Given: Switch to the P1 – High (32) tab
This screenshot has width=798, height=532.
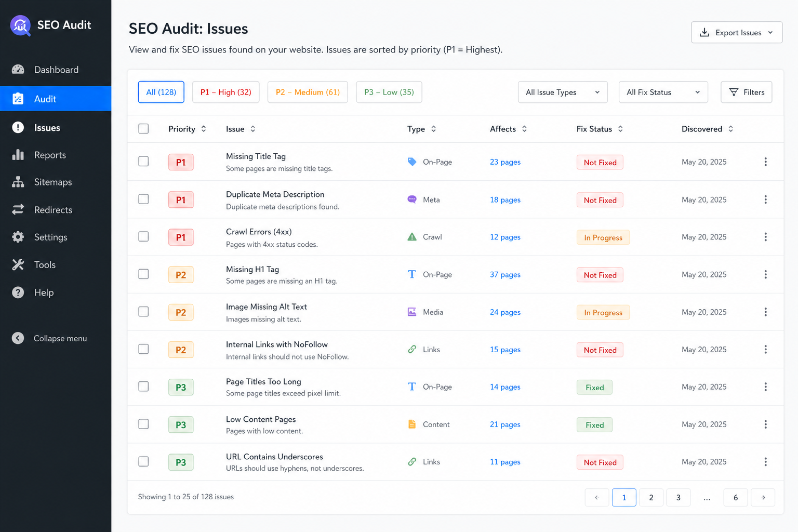Looking at the screenshot, I should (x=225, y=92).
